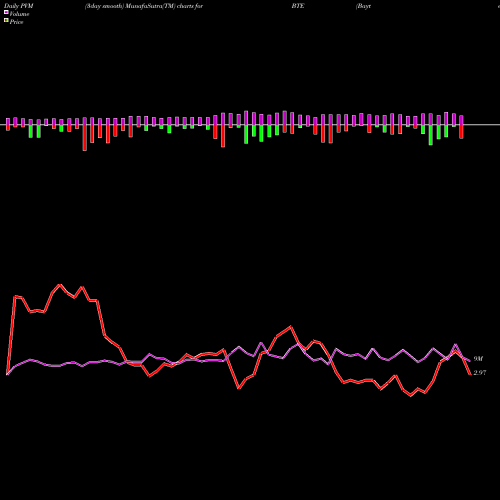
Task: Click the BTE ticker symbol in header
Action: 298,6
